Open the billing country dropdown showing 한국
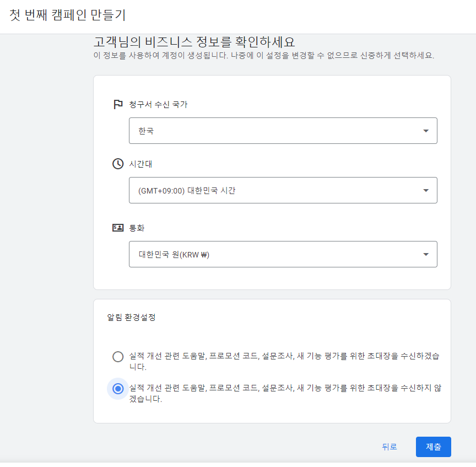476x467 pixels. [x=283, y=131]
